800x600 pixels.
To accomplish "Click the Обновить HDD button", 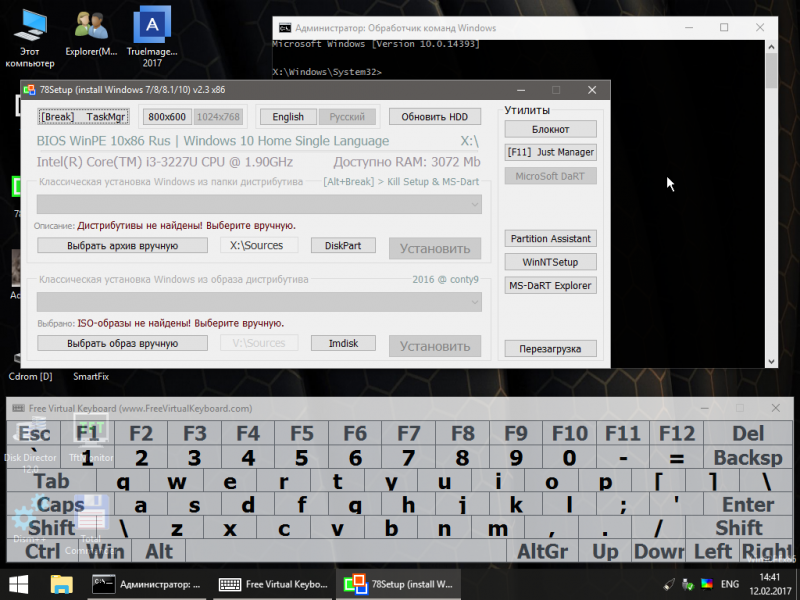I will coord(435,117).
